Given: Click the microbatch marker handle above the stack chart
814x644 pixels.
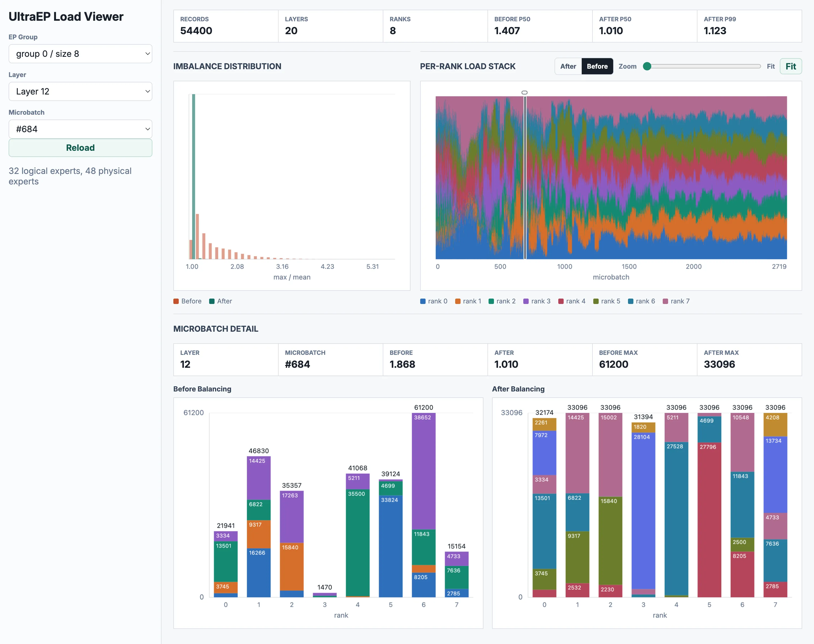Looking at the screenshot, I should (524, 92).
